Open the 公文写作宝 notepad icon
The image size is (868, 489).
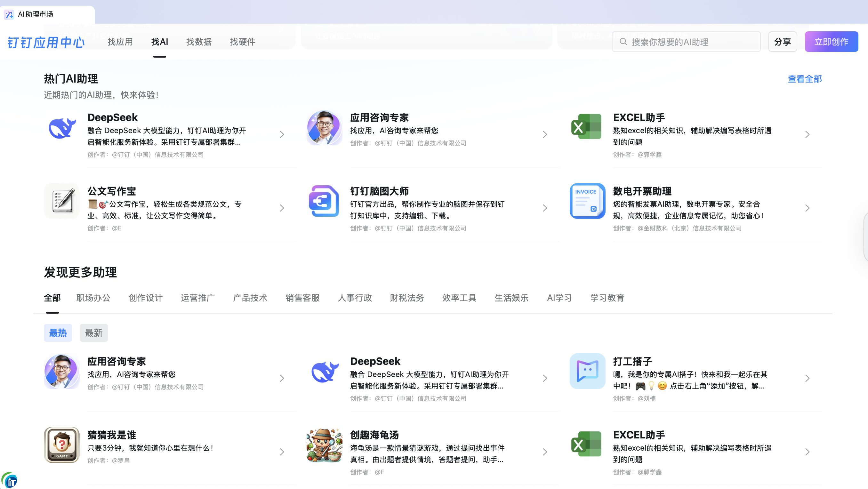coord(62,201)
